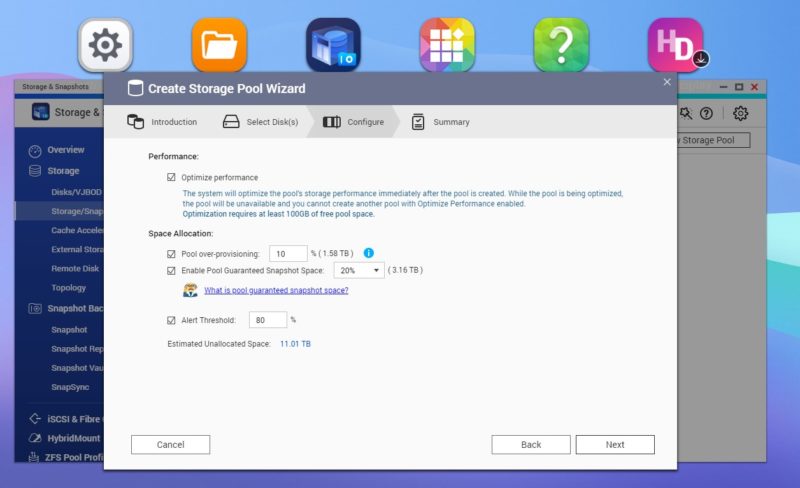Select Snapshot Vault in the sidebar
800x488 pixels.
(x=78, y=368)
